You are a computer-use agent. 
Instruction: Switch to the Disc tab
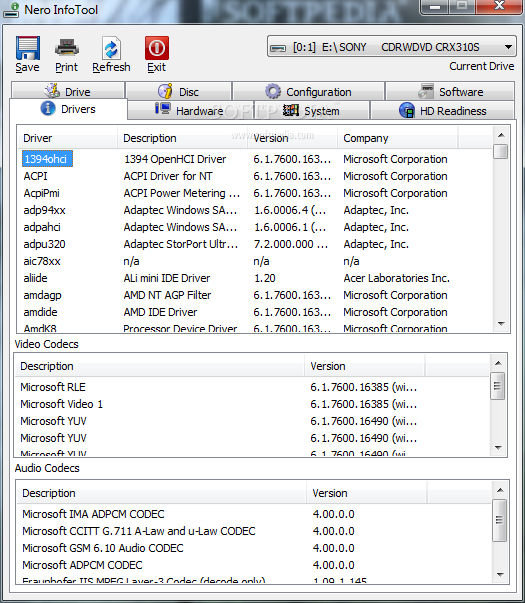coord(178,92)
